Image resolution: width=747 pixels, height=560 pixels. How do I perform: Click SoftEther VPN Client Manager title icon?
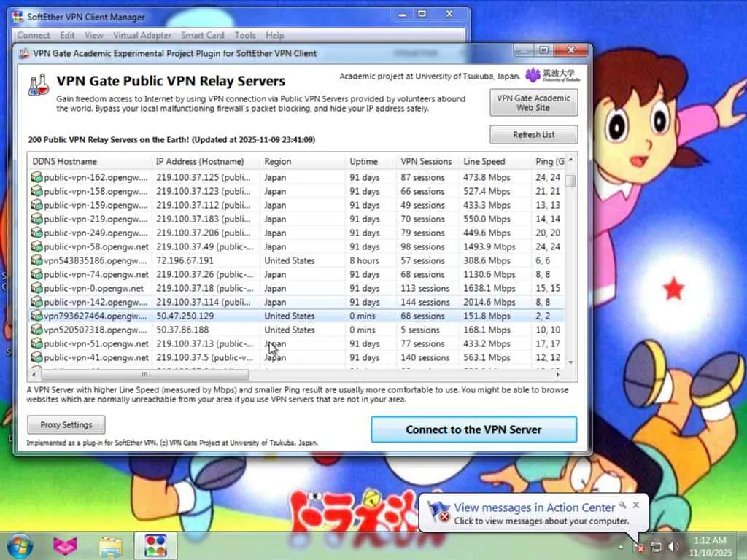click(x=18, y=17)
